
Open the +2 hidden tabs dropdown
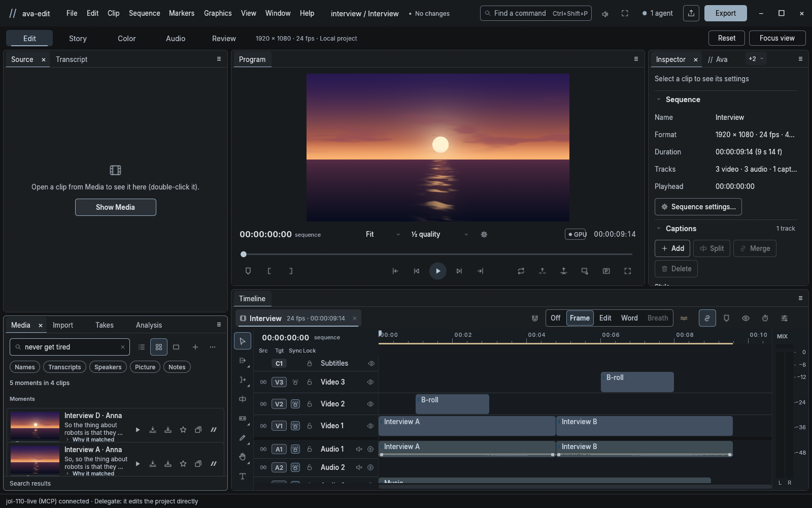coord(756,59)
